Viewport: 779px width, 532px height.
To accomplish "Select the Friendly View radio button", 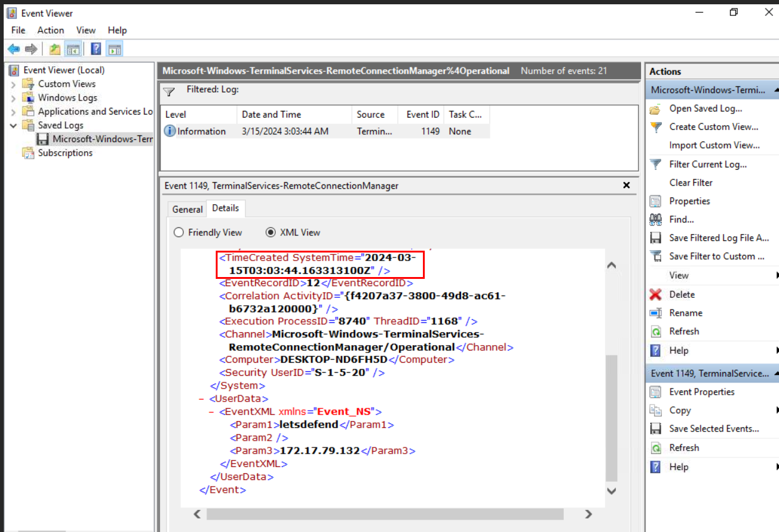I will pyautogui.click(x=179, y=233).
